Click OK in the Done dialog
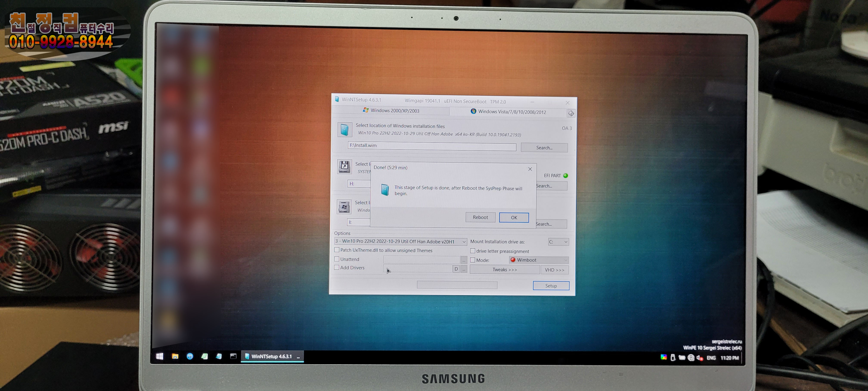The width and height of the screenshot is (868, 391). tap(513, 217)
